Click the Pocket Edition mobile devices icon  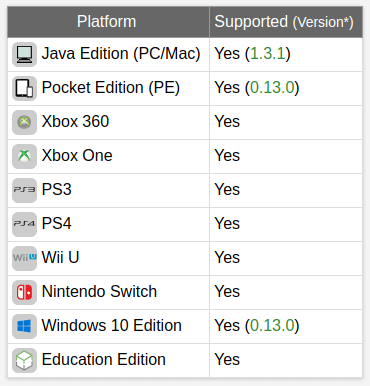pos(24,88)
